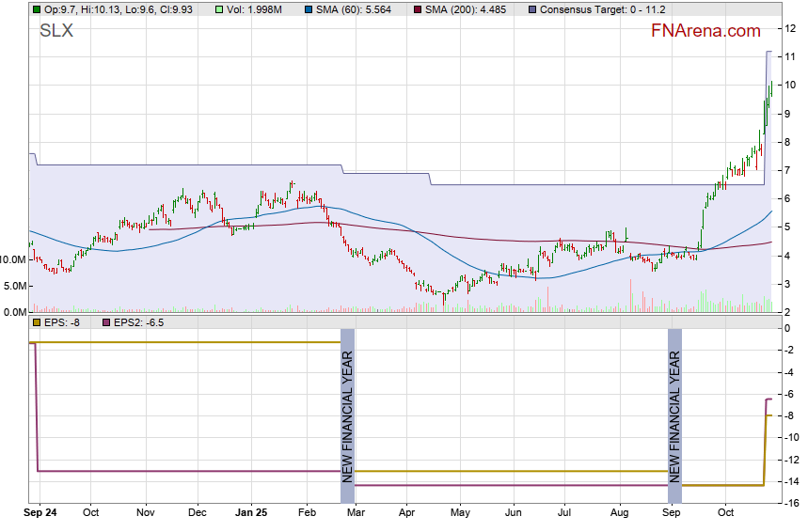808x532 pixels.
Task: Open the FNArena.com watermark link
Action: [x=705, y=31]
